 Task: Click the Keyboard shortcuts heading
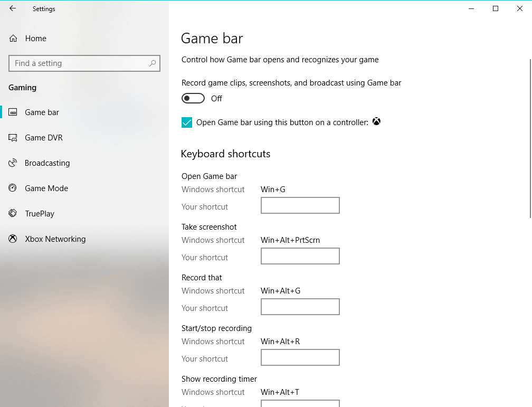click(226, 154)
